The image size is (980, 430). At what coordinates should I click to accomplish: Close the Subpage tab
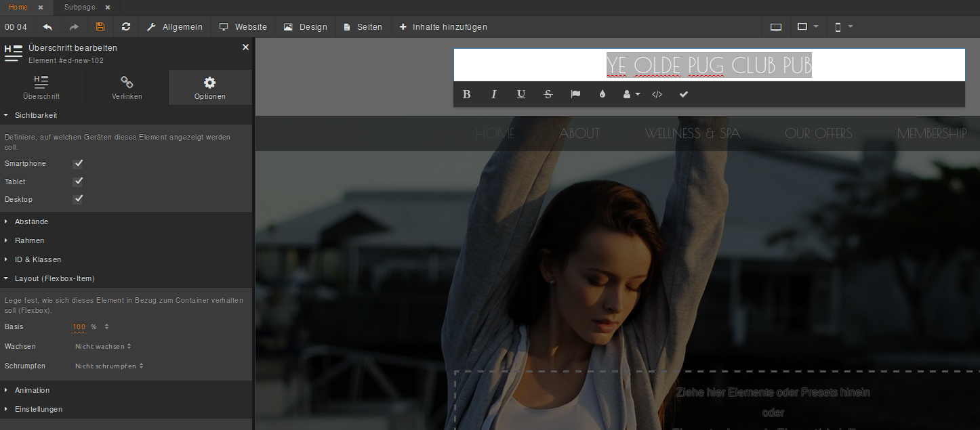point(108,7)
